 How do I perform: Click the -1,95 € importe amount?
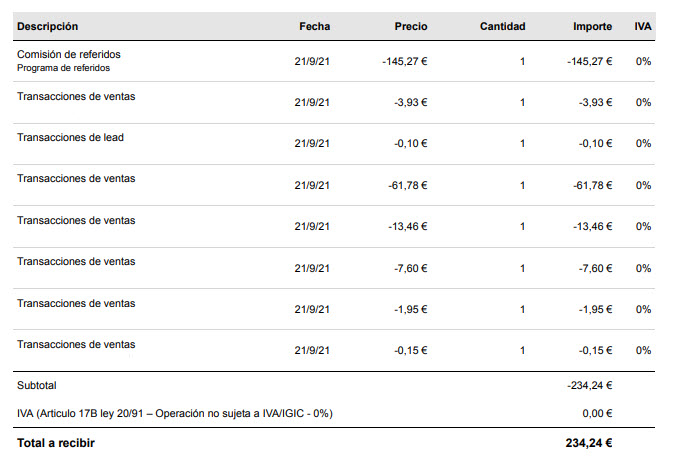[x=592, y=309]
